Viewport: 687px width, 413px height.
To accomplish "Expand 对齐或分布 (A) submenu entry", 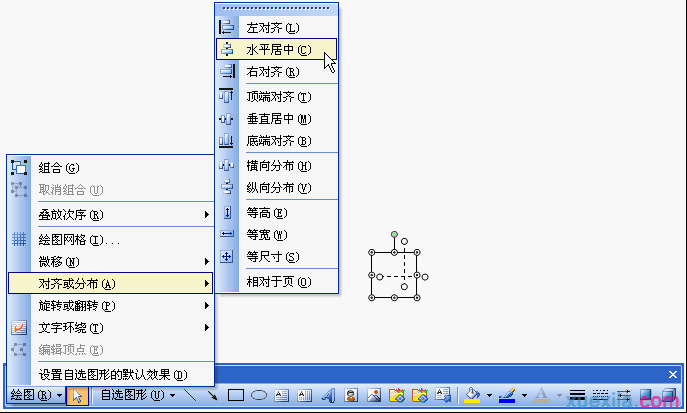I will pyautogui.click(x=110, y=283).
